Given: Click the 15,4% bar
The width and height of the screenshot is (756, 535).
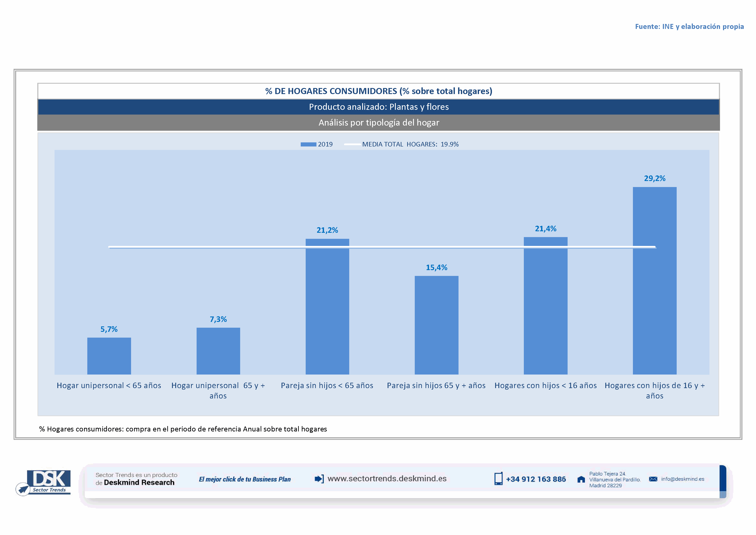Looking at the screenshot, I should [436, 325].
